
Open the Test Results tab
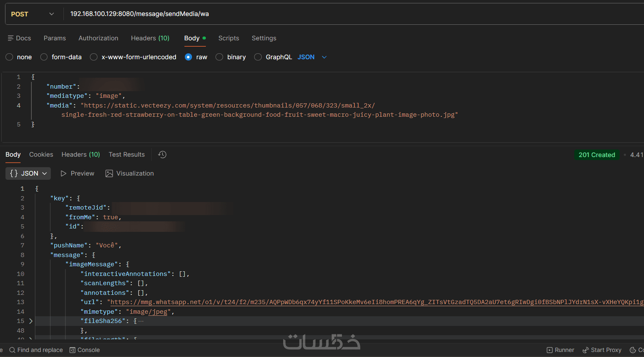coord(126,155)
